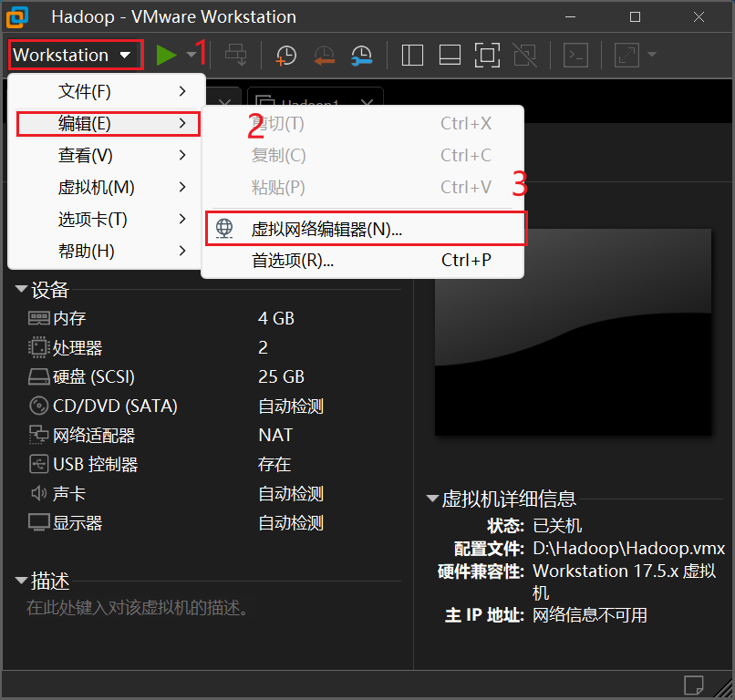Click the sound card speaker icon
The height and width of the screenshot is (700, 735).
tap(39, 493)
